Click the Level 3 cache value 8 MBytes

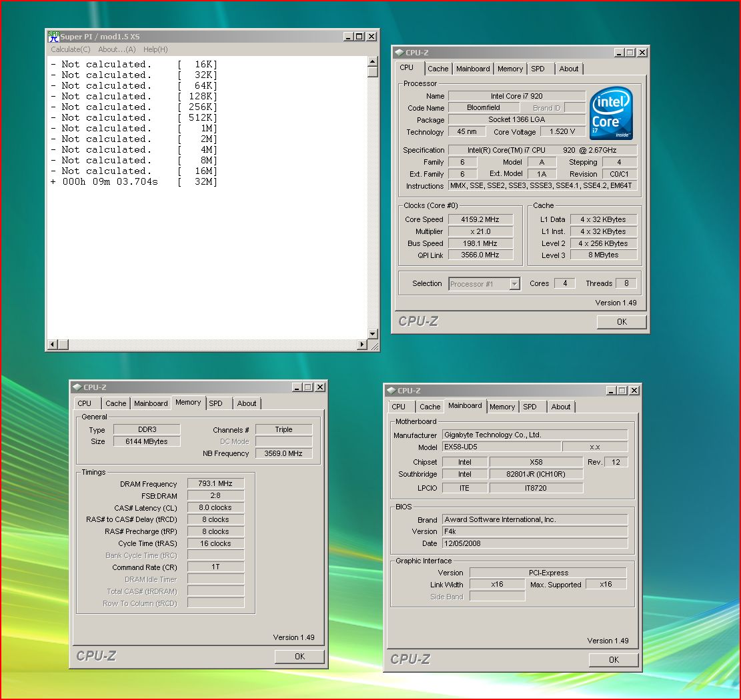(x=604, y=255)
